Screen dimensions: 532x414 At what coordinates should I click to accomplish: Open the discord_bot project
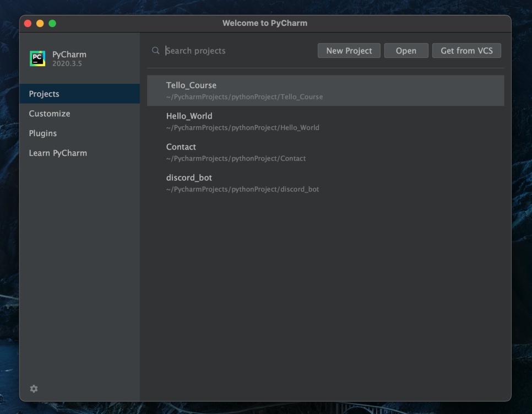325,183
